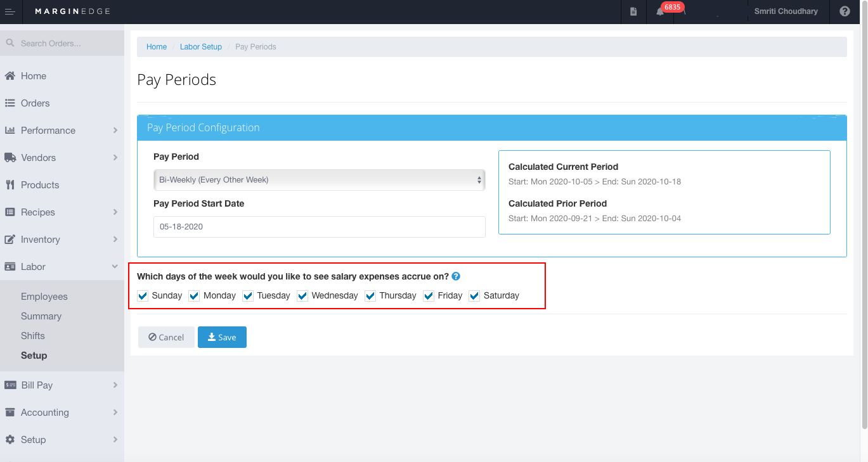Click the salary accrual help tooltip icon

tap(456, 277)
